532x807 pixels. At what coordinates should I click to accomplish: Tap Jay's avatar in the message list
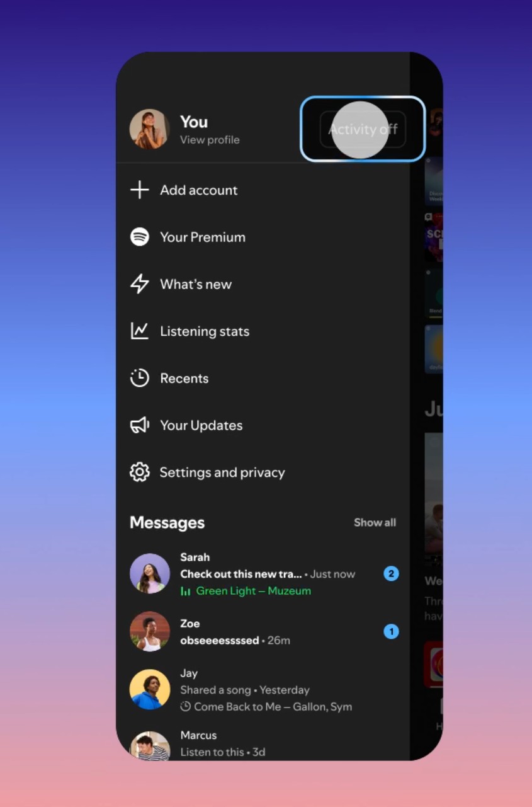pos(150,689)
